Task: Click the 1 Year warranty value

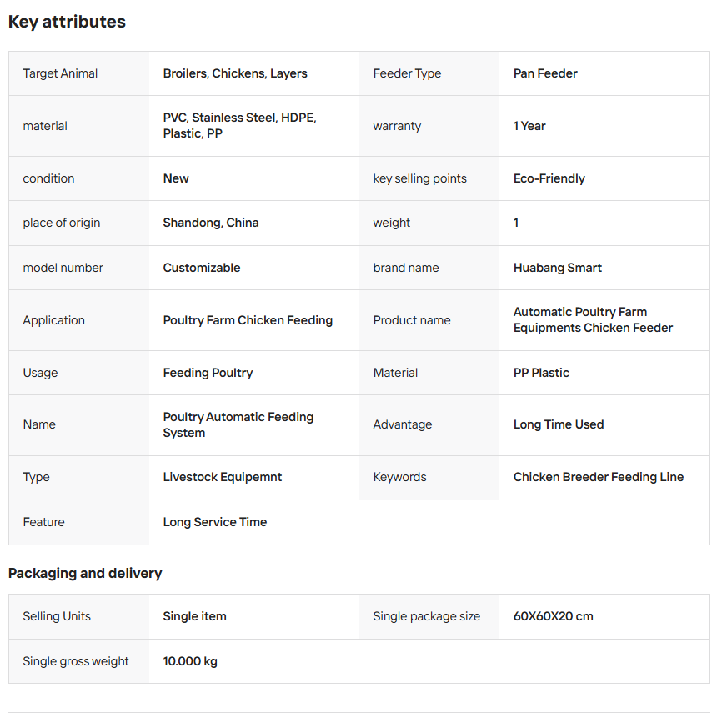Action: 529,126
